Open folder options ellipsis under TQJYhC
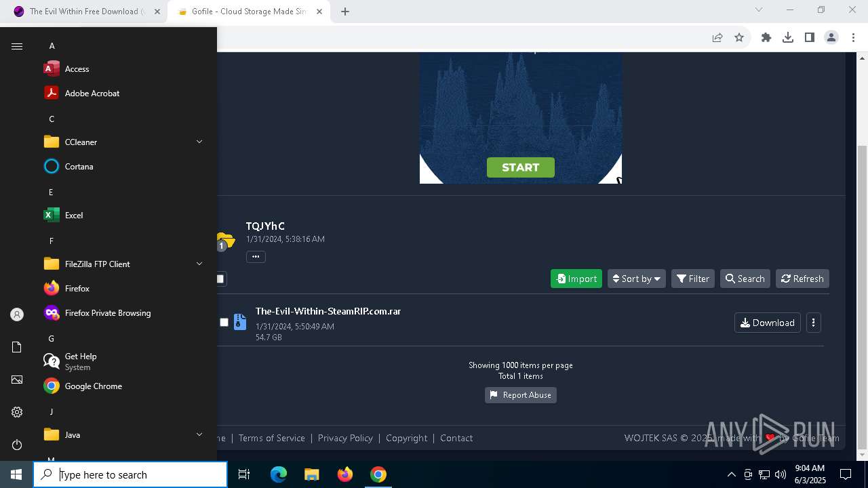The height and width of the screenshot is (488, 868). (x=256, y=257)
